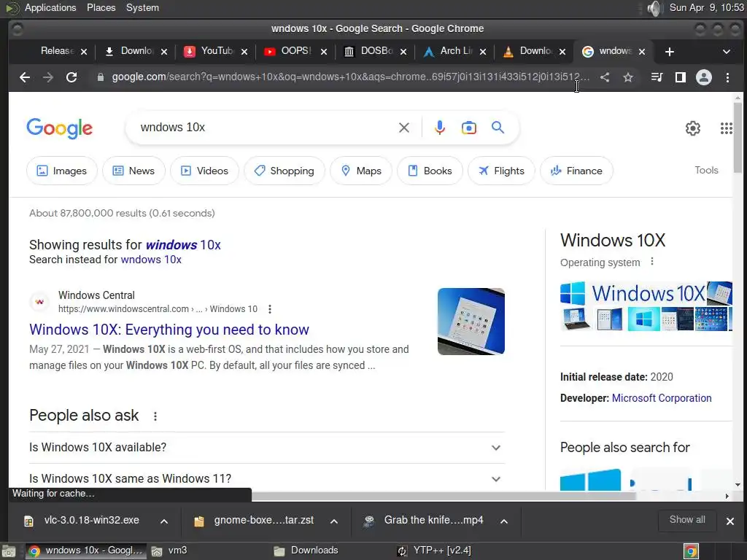Click the forward navigation arrow
Viewport: 747px width, 560px height.
click(48, 77)
